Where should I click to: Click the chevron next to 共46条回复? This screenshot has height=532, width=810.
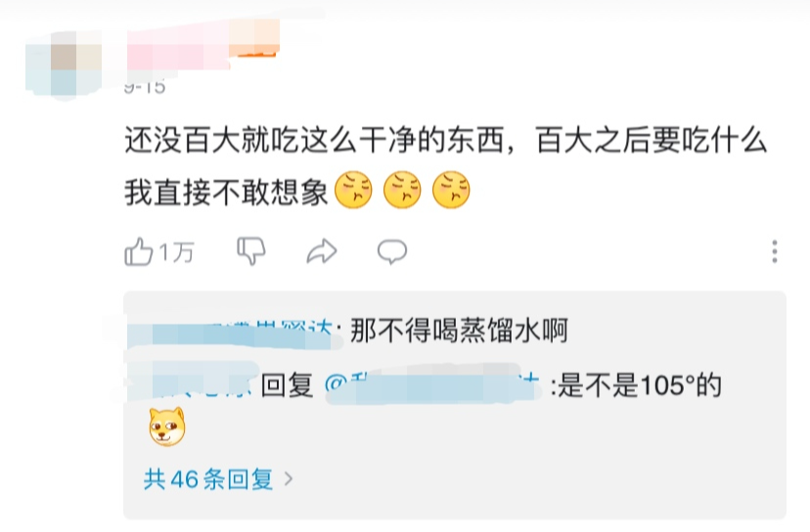coord(289,479)
